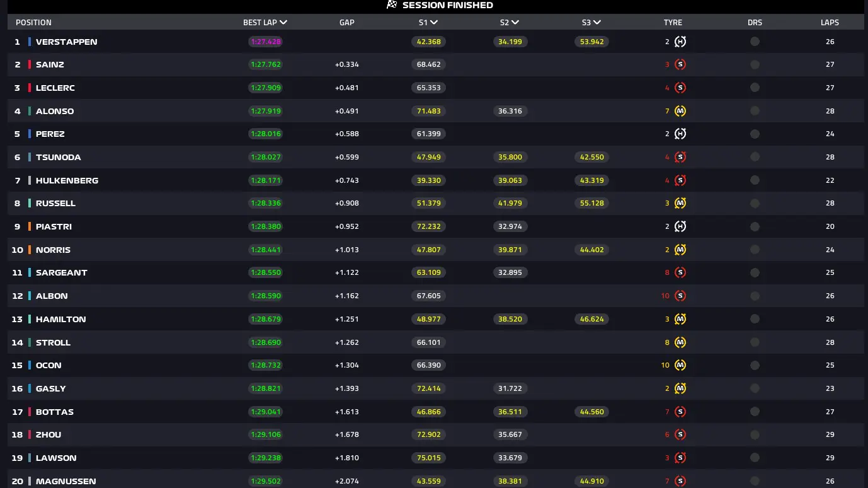Open the S1 sector column dropdown
The height and width of the screenshot is (488, 868).
(x=434, y=22)
